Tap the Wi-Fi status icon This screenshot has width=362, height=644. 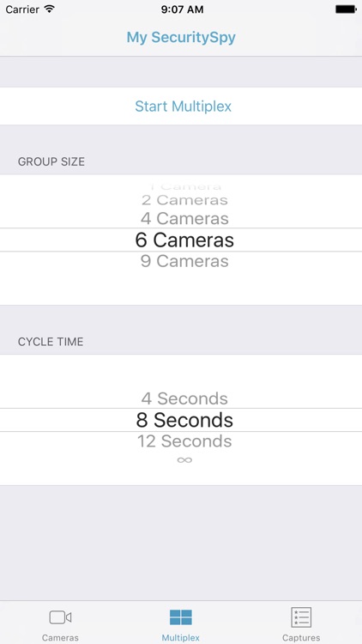50,9
